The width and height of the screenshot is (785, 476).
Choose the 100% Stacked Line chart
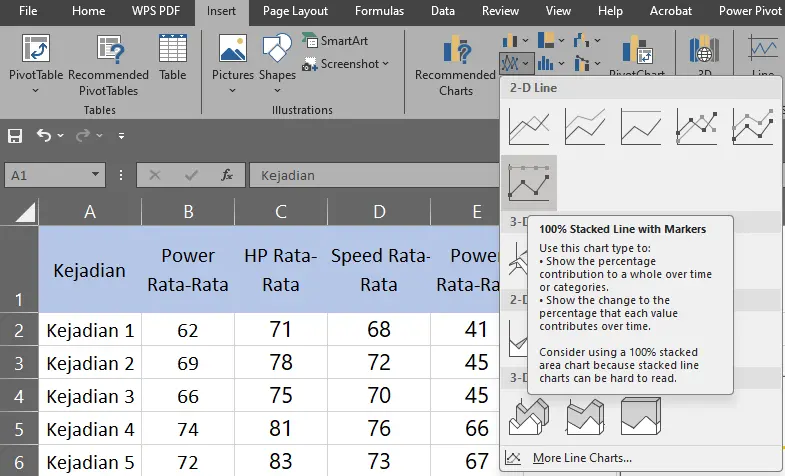coord(641,127)
